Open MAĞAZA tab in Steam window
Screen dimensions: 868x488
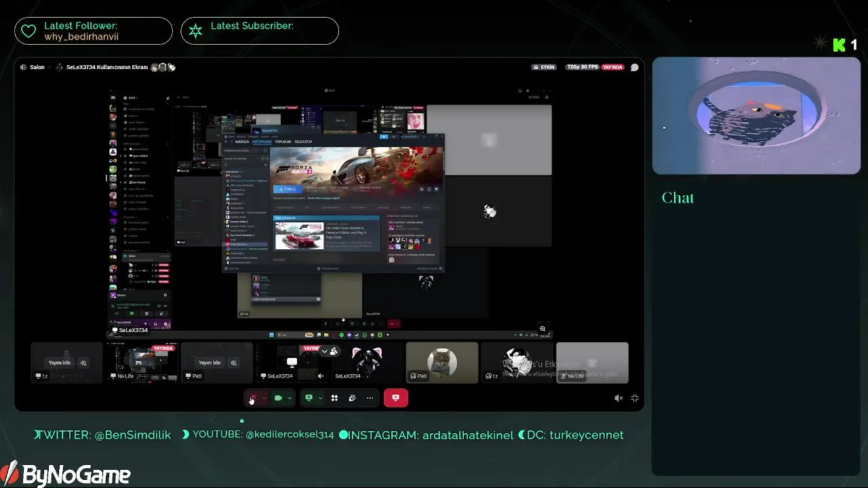(x=241, y=142)
